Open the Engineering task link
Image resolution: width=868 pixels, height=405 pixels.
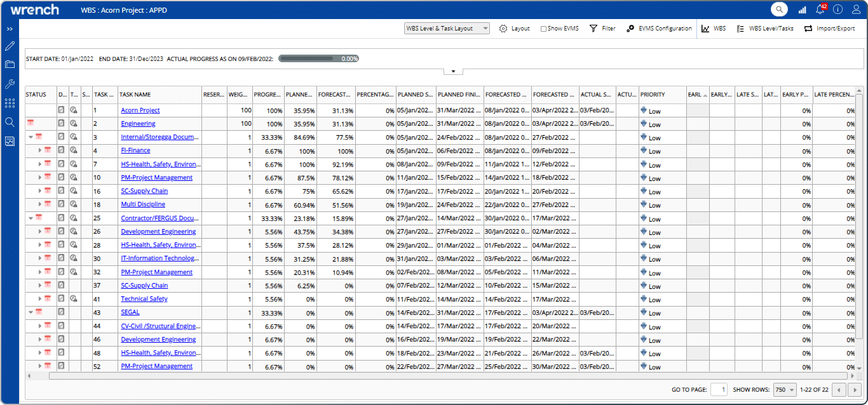point(138,124)
